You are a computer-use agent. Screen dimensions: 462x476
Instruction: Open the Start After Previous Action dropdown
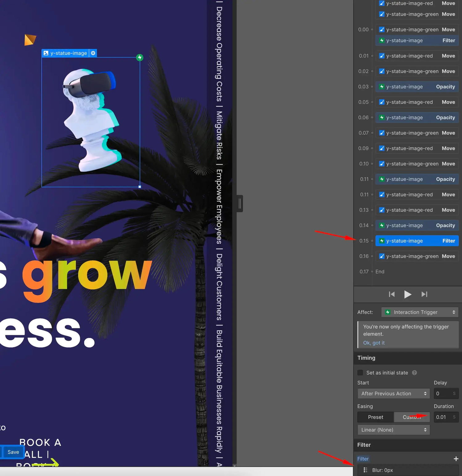pyautogui.click(x=394, y=394)
